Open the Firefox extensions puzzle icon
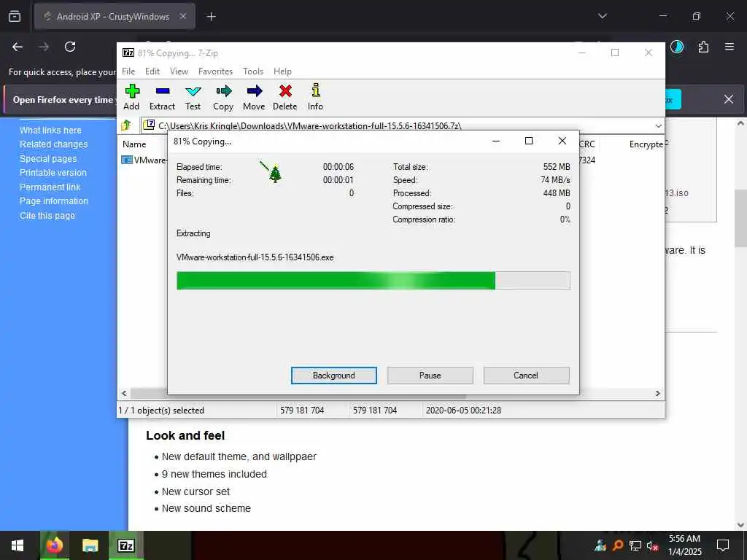The image size is (747, 560). point(703,47)
